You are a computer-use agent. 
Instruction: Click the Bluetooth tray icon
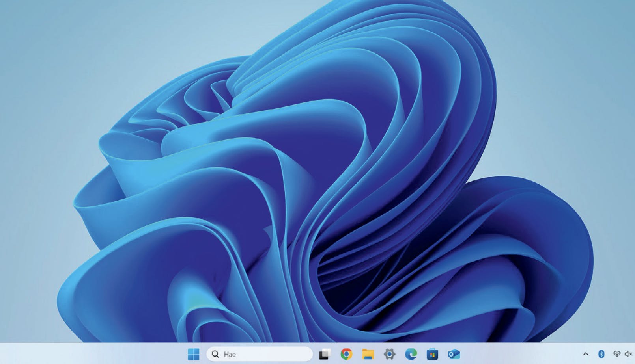[x=601, y=354]
